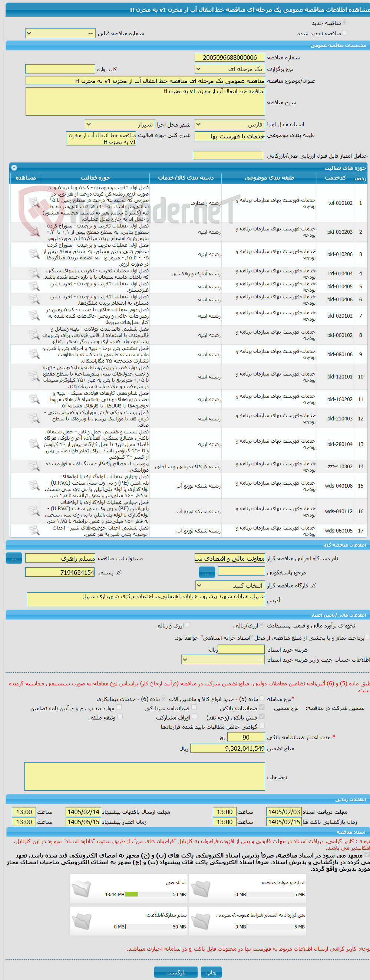Choose the ارزی و ریالی radio option

(x=188, y=625)
